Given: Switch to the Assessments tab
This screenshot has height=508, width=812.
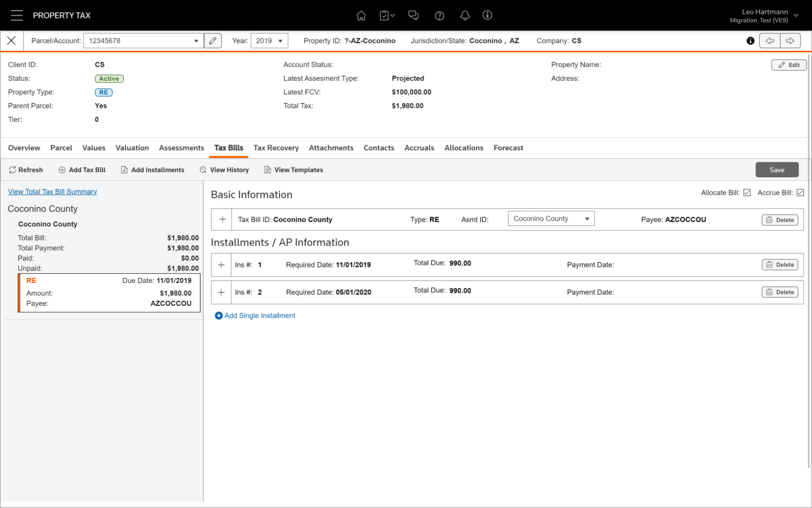Looking at the screenshot, I should (x=181, y=148).
